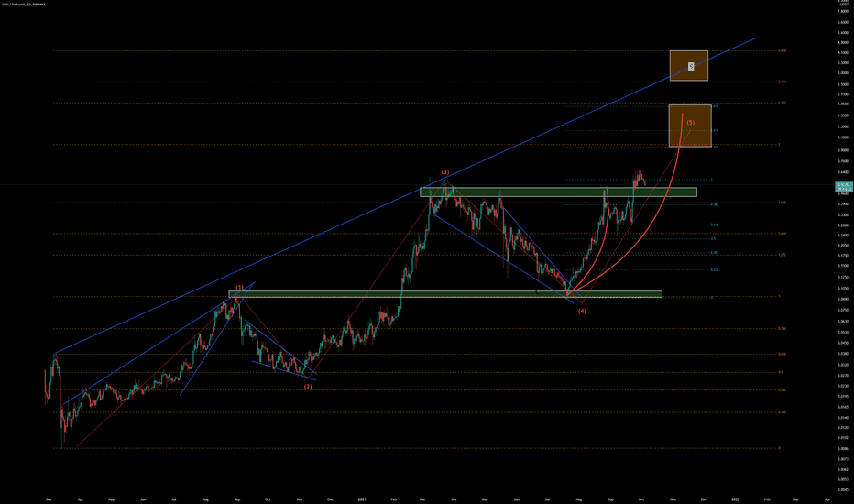854x504 pixels.
Task: Click the 1.1000 price axis value
Action: pos(843,137)
